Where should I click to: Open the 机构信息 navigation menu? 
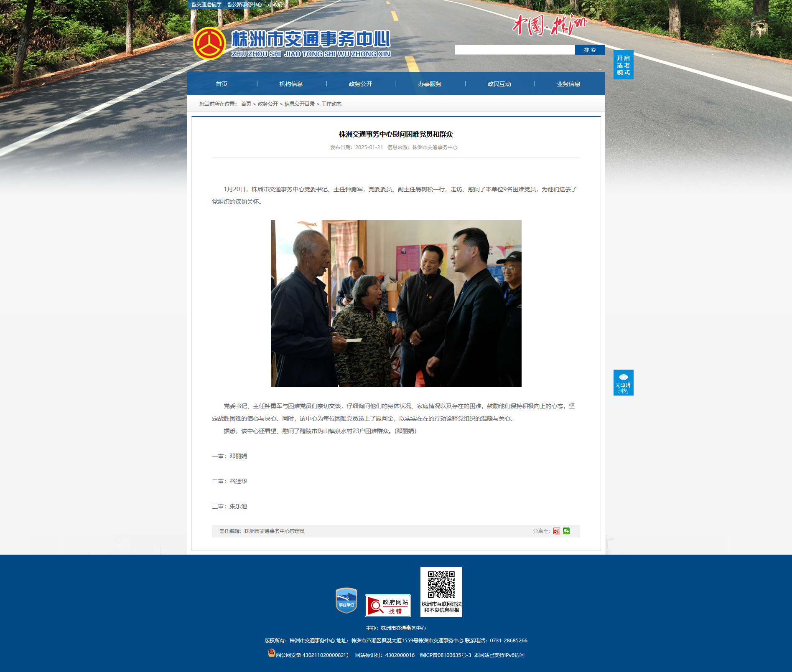click(x=291, y=84)
